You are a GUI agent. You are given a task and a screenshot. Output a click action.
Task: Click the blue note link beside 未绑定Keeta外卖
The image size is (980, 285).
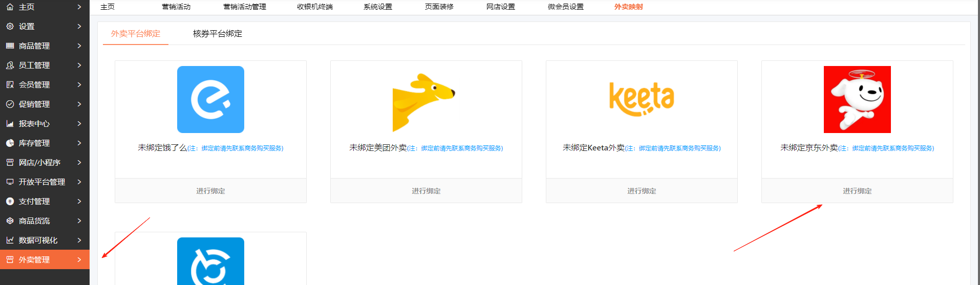pyautogui.click(x=673, y=148)
